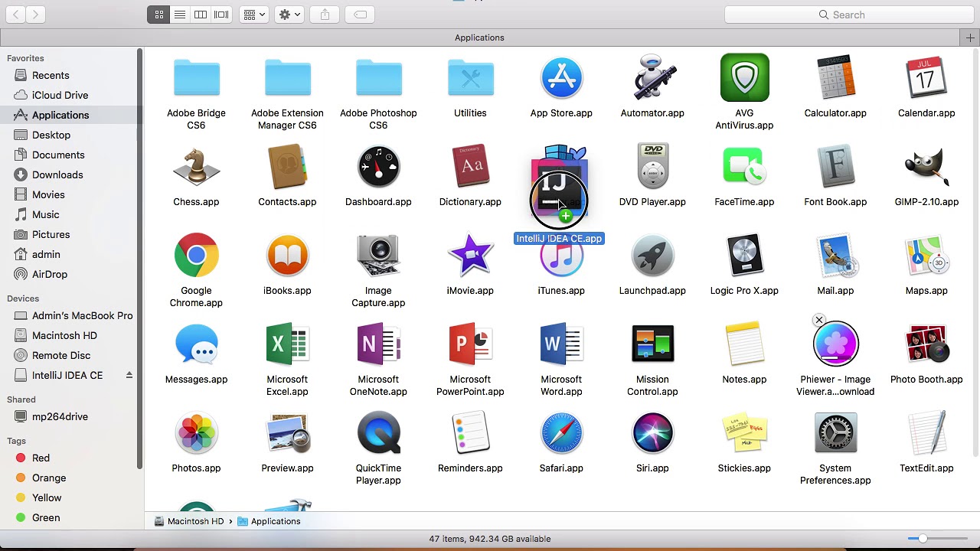Image resolution: width=980 pixels, height=551 pixels.
Task: Click the DVD Player app icon
Action: 652,166
